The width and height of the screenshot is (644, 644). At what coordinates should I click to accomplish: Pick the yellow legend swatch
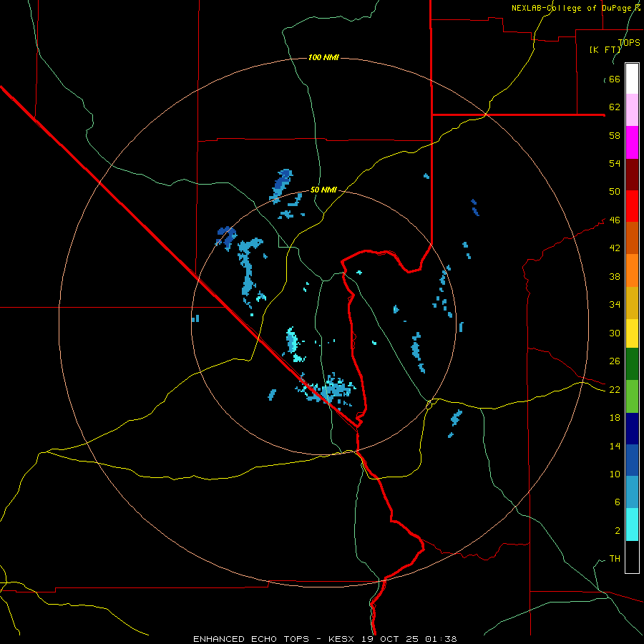(632, 333)
